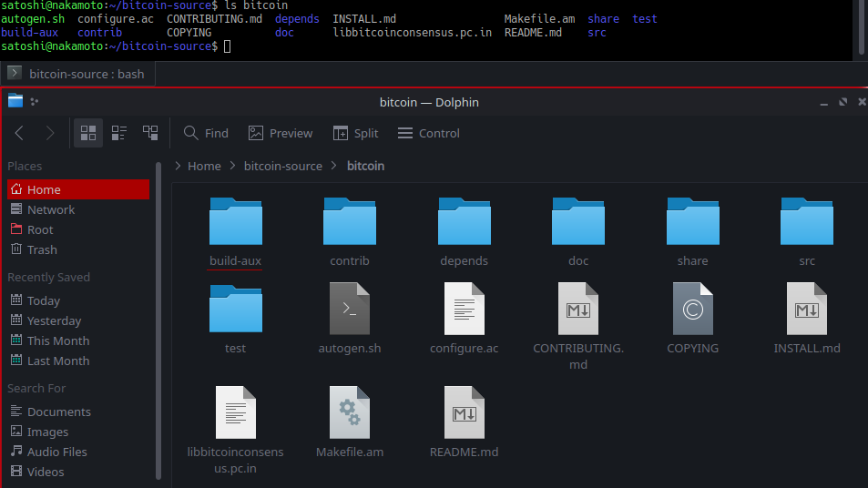Click configure.ac in terminal listing

pos(115,19)
